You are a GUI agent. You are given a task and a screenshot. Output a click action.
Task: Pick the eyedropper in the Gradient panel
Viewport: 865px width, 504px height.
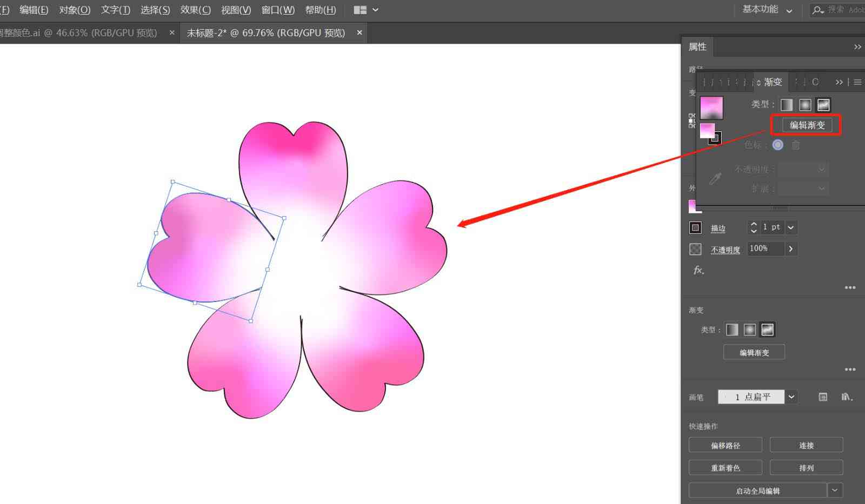coord(715,179)
